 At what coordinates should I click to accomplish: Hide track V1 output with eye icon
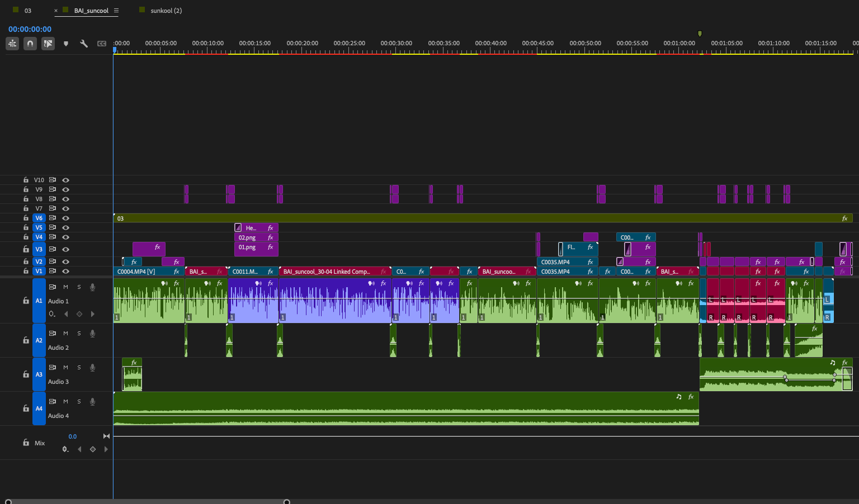tap(65, 271)
